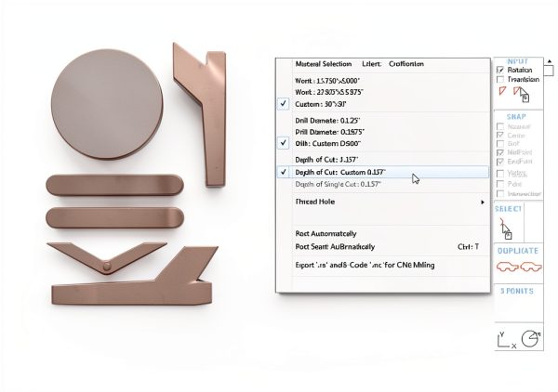This screenshot has width=558, height=392.
Task: Select the round disc part
Action: pyautogui.click(x=107, y=104)
